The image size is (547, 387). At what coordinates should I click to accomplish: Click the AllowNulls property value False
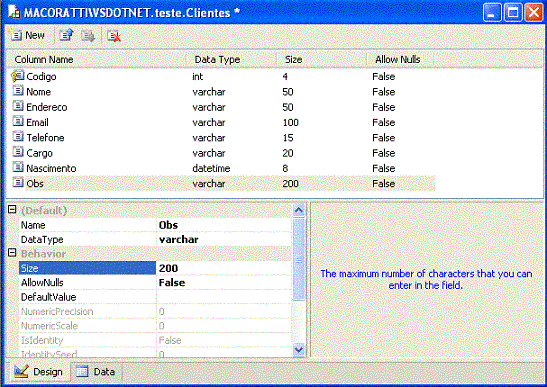pyautogui.click(x=224, y=282)
